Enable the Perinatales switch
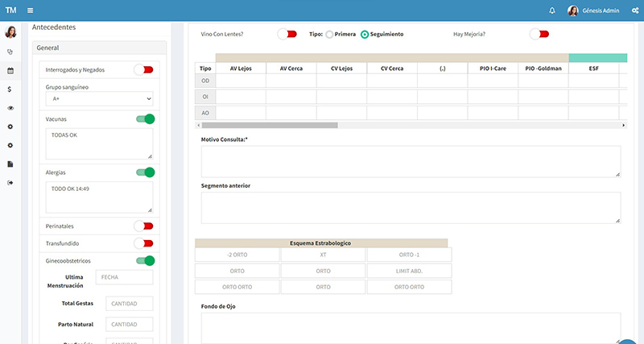The width and height of the screenshot is (644, 344). click(x=144, y=226)
